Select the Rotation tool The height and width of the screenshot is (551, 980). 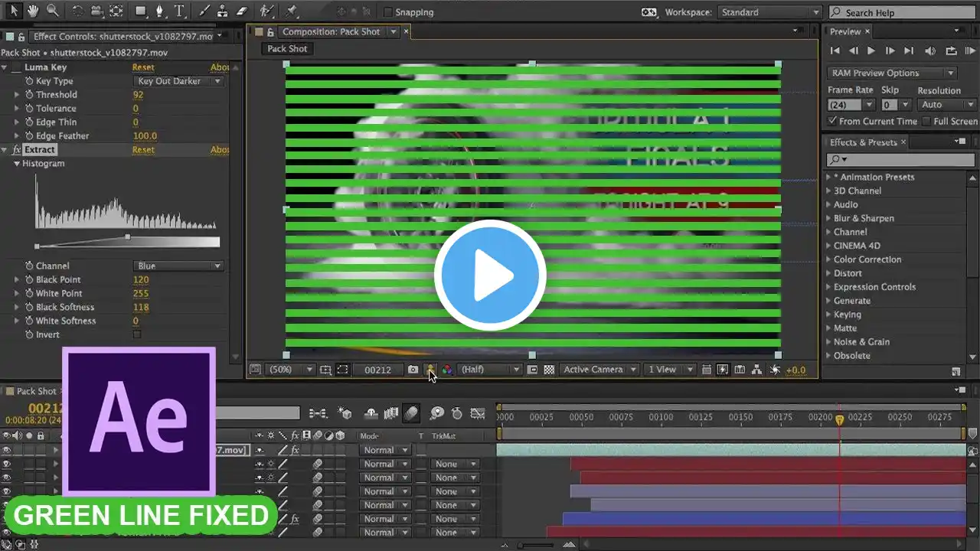click(77, 11)
